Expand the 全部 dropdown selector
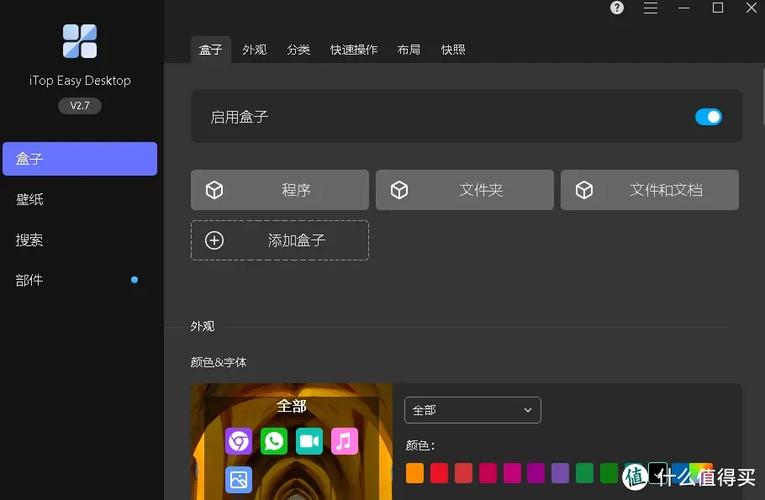765x500 pixels. click(473, 410)
